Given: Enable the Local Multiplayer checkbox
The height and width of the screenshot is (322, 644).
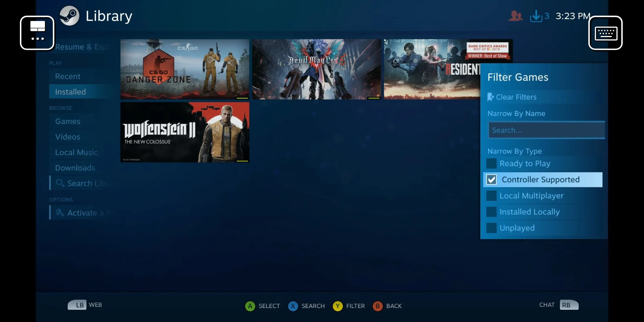Looking at the screenshot, I should [x=491, y=195].
